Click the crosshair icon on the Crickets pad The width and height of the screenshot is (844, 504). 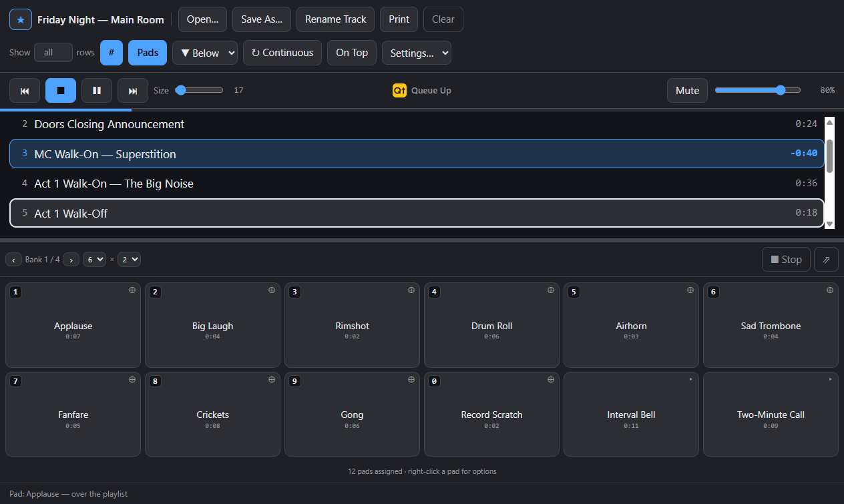pos(272,379)
